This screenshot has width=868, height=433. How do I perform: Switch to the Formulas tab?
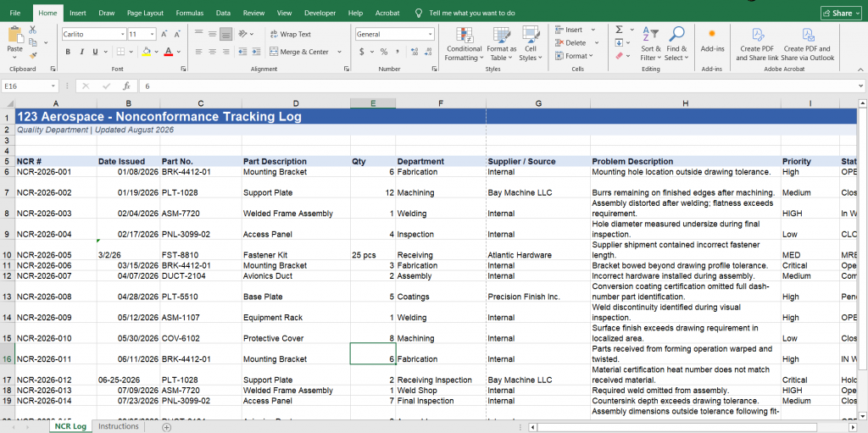[190, 13]
